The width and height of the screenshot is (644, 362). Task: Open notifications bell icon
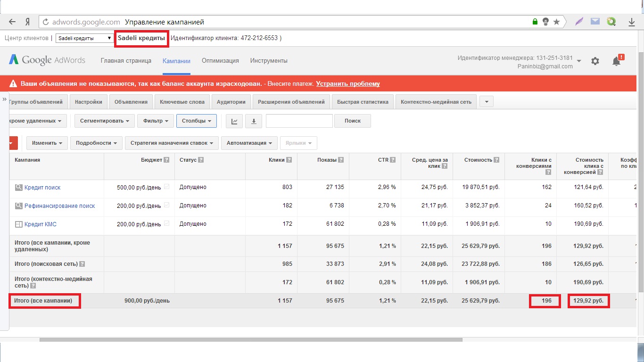[616, 61]
